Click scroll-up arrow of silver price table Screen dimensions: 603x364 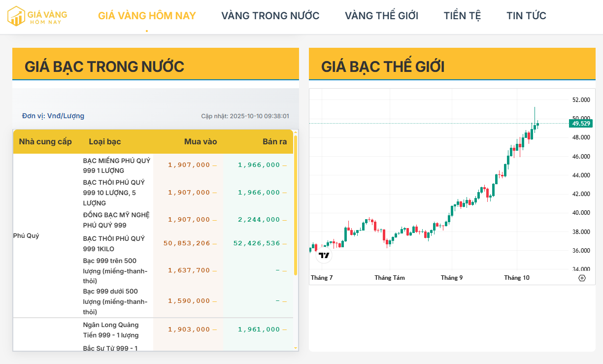[296, 132]
